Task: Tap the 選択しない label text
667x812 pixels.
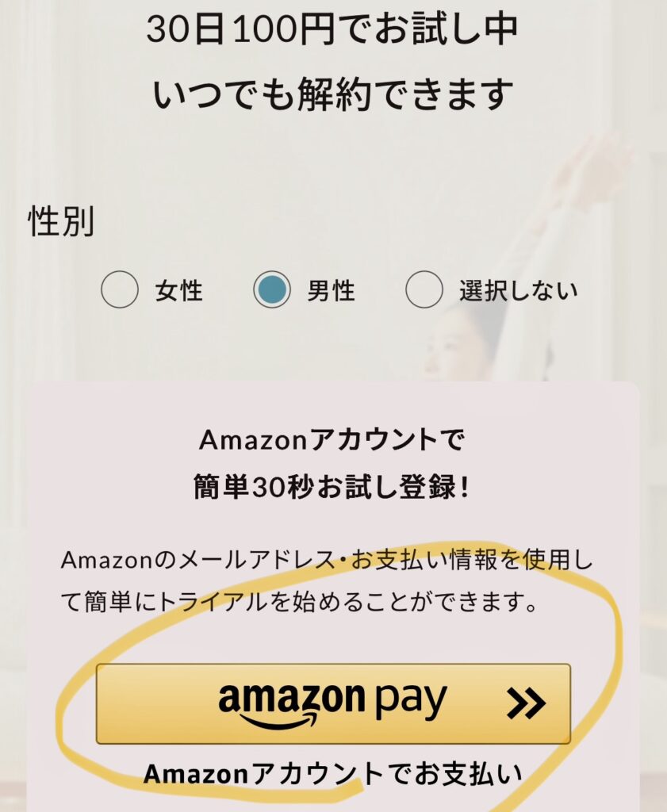Action: (519, 290)
